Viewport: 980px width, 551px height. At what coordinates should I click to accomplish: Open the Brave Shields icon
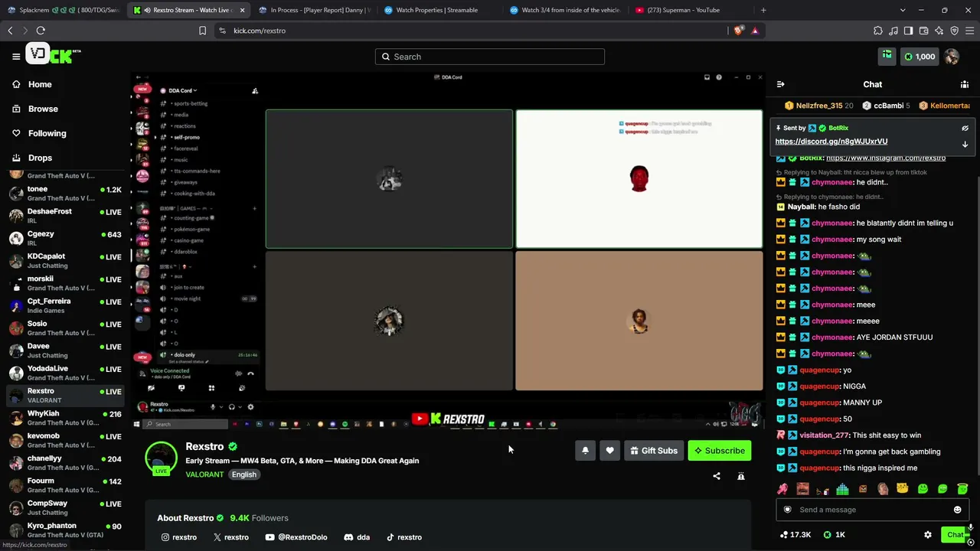[x=738, y=31]
